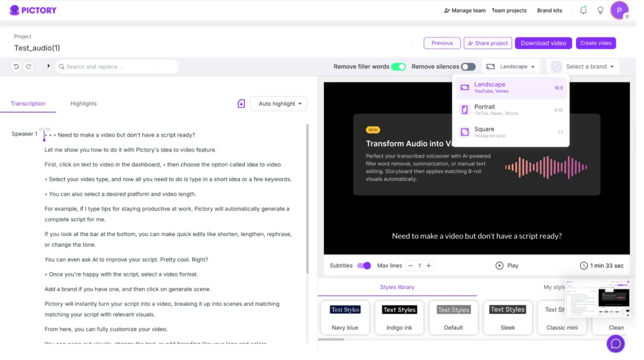Select the Navy blue text style
The width and height of the screenshot is (644, 360).
[345, 317]
